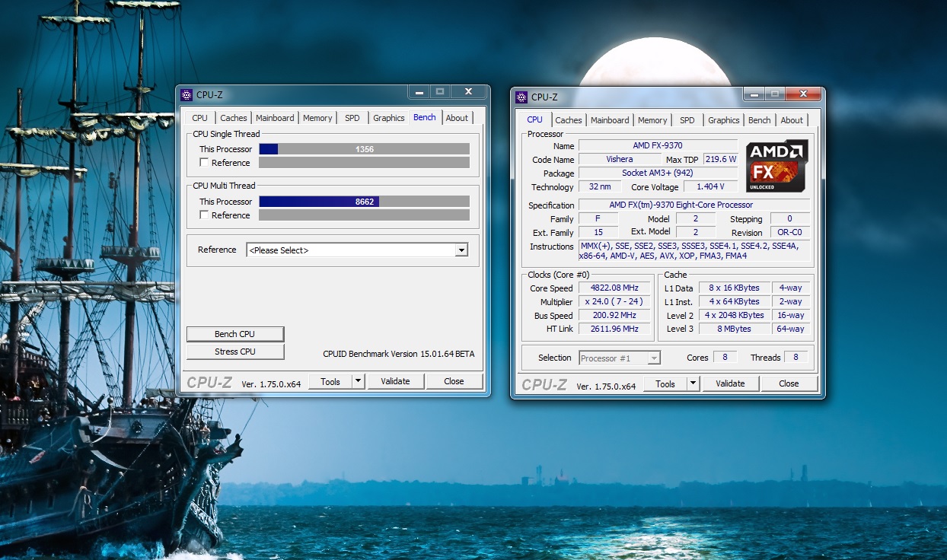Click Level 2 value 4 x 2048 KBytes
The height and width of the screenshot is (560, 947).
[734, 316]
